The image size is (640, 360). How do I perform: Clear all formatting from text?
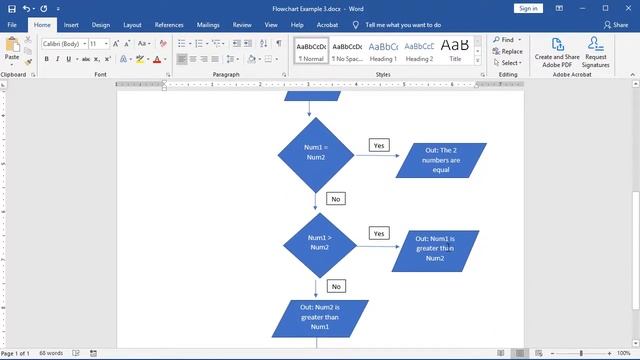click(x=163, y=44)
